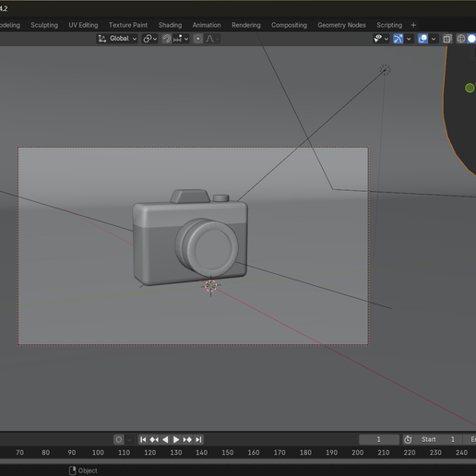The height and width of the screenshot is (476, 476).
Task: Add a new workspace with plus icon
Action: coord(413,25)
